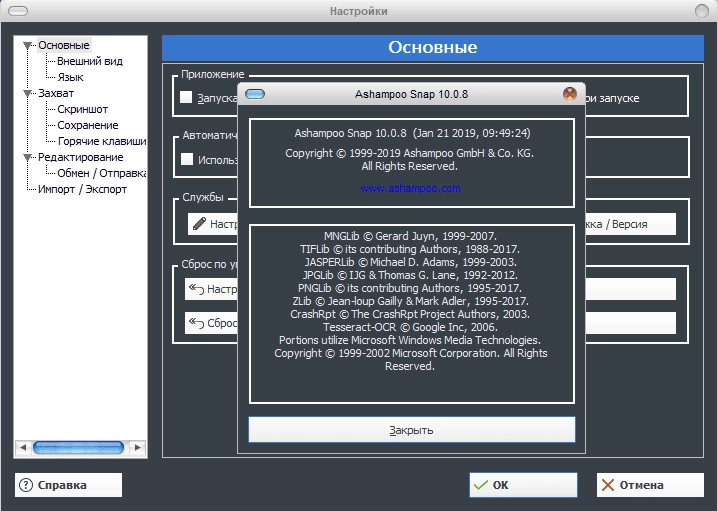
Task: Toggle the Запускать checkbox under Приложение
Action: coord(186,97)
